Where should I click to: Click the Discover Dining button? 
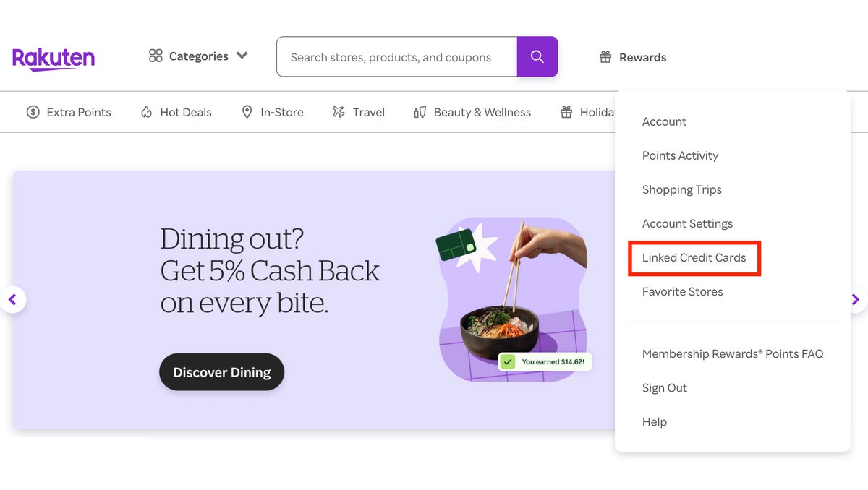click(221, 372)
